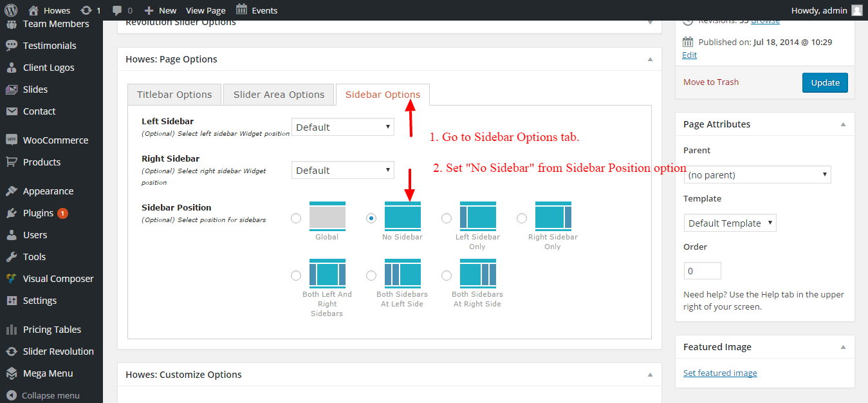Click the admin user avatar
Screen dimensions: 868x403
click(x=856, y=10)
